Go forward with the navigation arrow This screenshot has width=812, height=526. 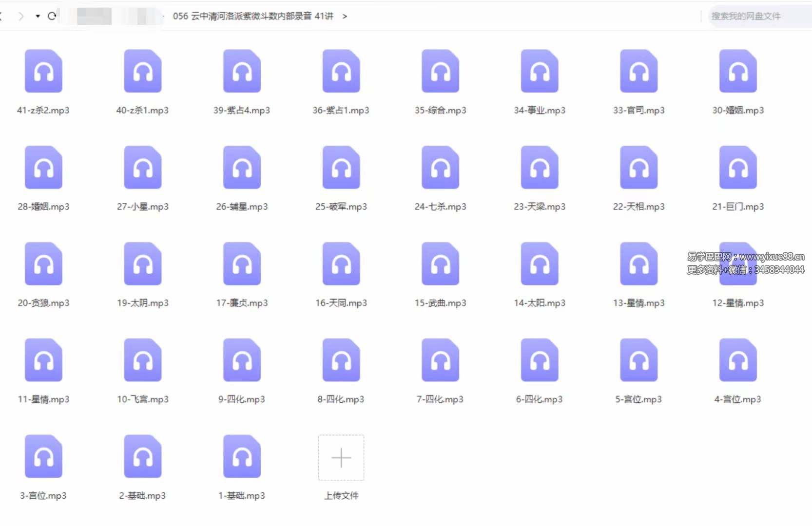tap(20, 16)
